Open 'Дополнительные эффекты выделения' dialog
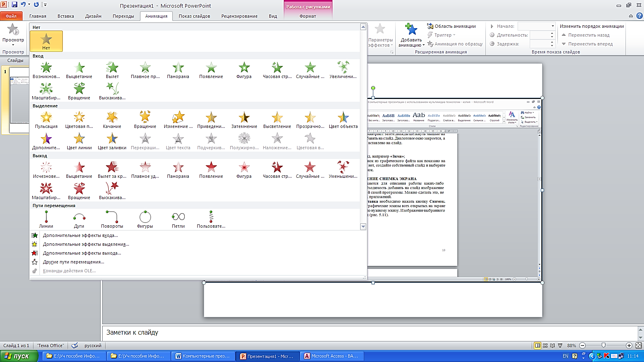Screen dimensions: 644x362 pos(86,244)
